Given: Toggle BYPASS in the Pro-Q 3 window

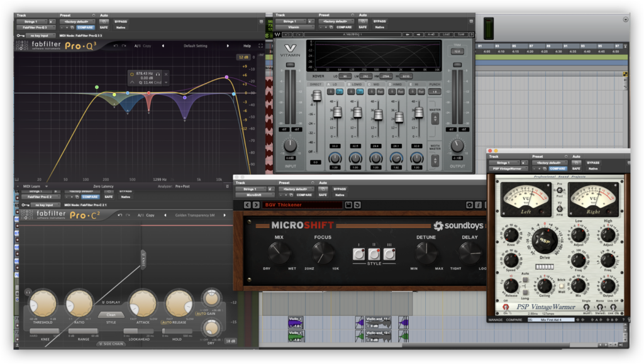Looking at the screenshot, I should point(121,21).
